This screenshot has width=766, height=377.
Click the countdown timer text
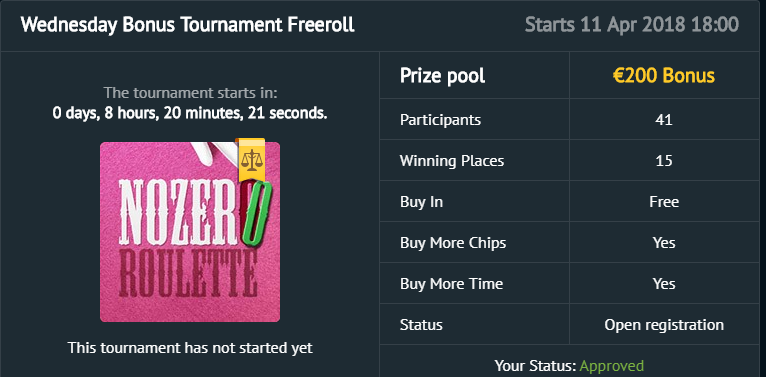point(190,113)
